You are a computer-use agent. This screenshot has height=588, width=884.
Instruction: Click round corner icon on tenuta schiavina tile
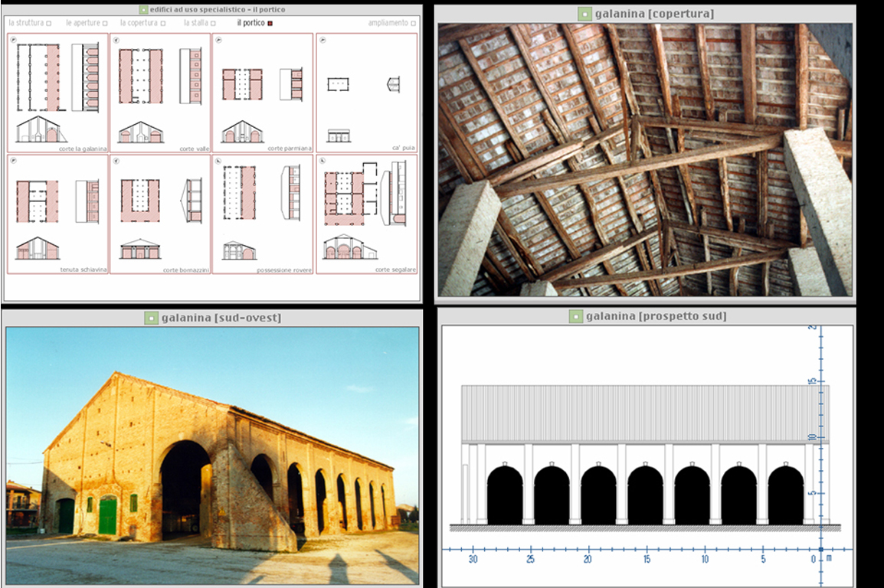click(x=14, y=161)
